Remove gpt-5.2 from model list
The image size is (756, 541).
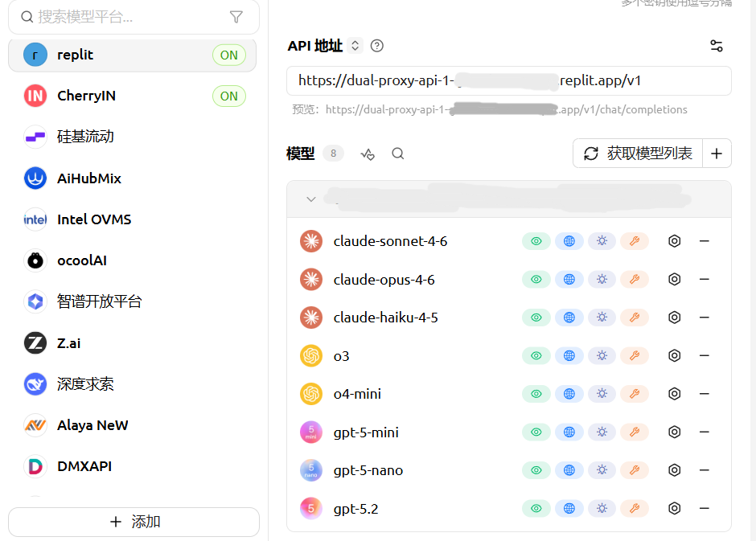pos(705,508)
